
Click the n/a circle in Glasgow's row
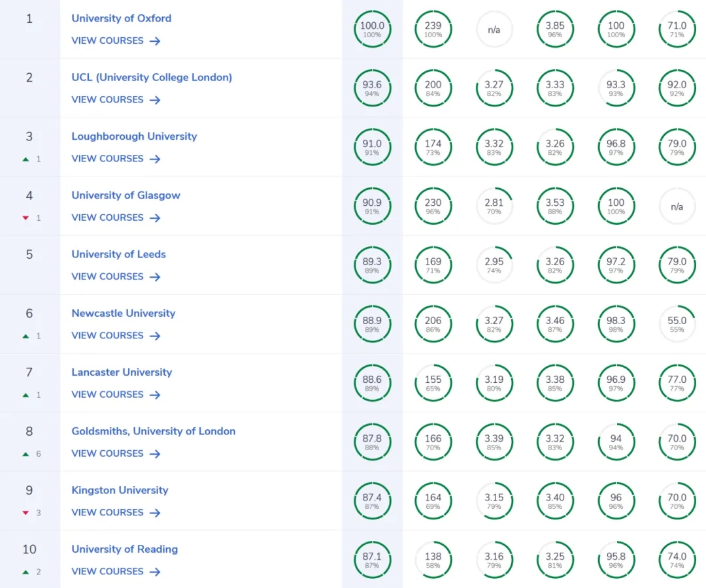(677, 206)
